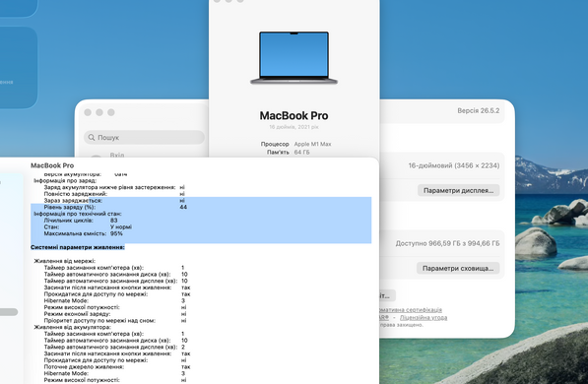
Task: Open the Ліцензійна угода link
Action: pos(424,318)
